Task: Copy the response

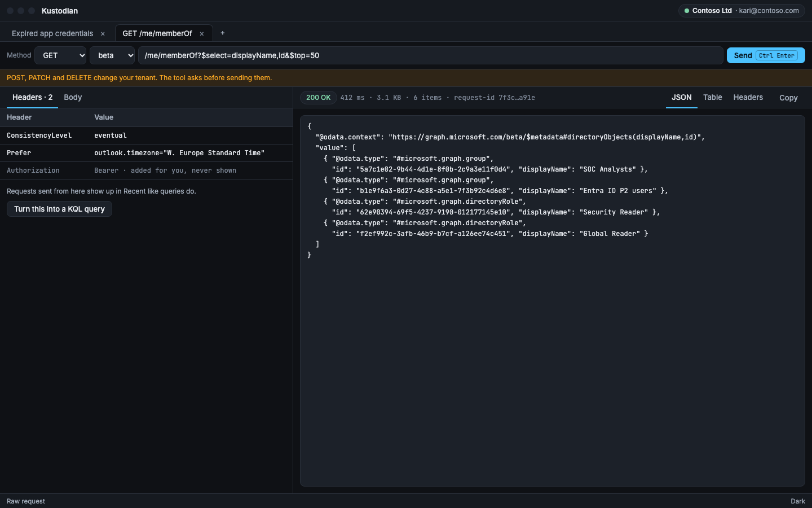Action: pos(788,98)
